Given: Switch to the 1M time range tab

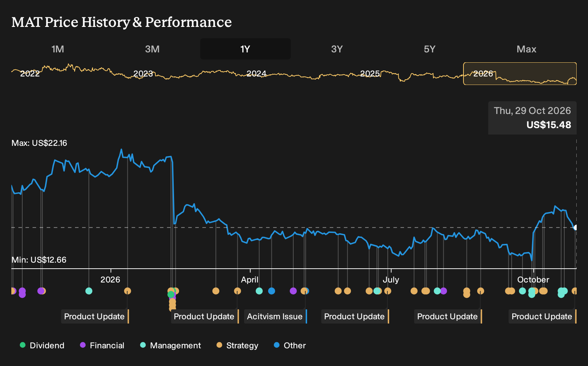Looking at the screenshot, I should 58,49.
